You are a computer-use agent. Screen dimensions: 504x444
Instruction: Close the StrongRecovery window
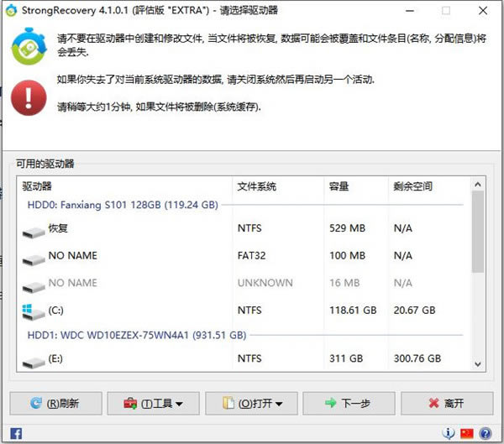(x=483, y=11)
